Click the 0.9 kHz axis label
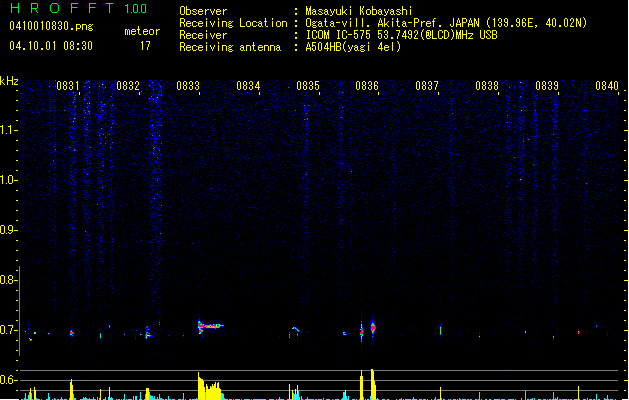629x400 pixels. pos(8,230)
